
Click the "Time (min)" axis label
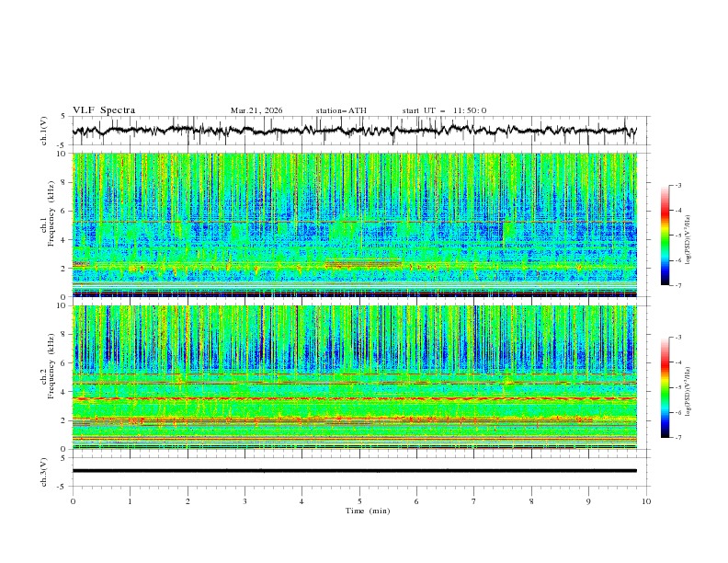pos(368,511)
